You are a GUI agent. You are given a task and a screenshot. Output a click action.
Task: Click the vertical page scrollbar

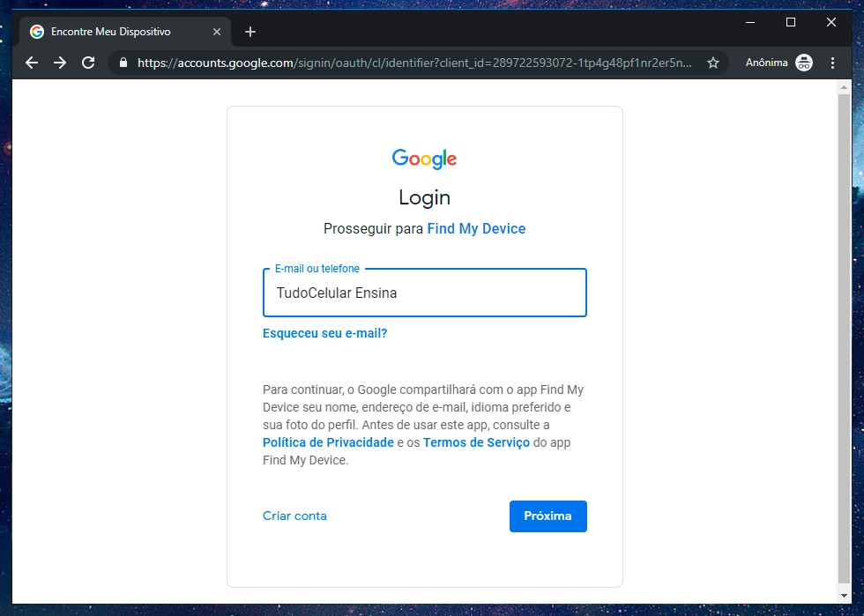click(845, 335)
